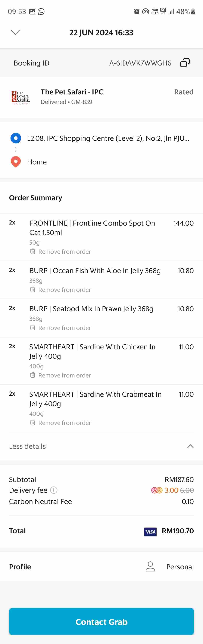Viewport: 203px width, 644px height.
Task: Collapse order screen with top chevron
Action: coord(16,32)
